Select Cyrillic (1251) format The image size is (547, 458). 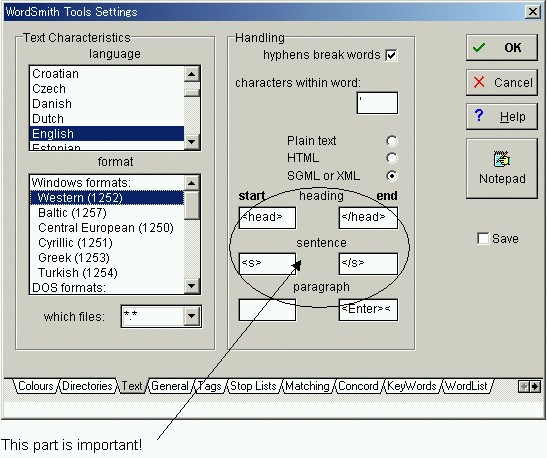click(107, 243)
